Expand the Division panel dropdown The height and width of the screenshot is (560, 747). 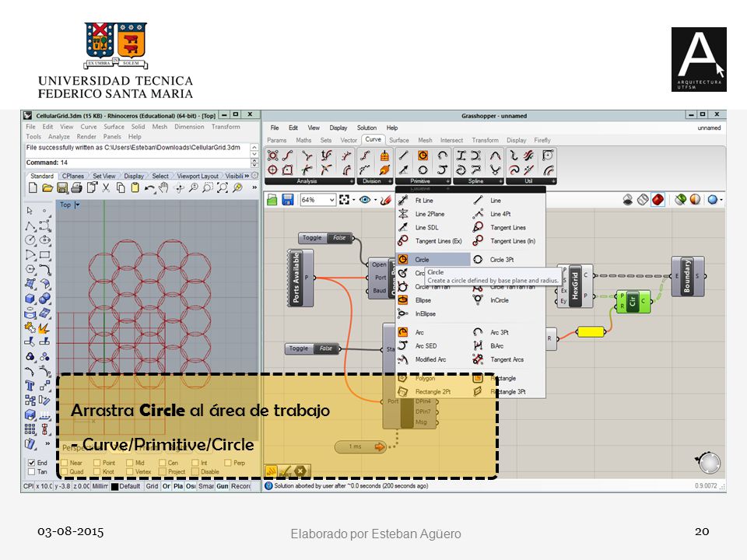(390, 181)
